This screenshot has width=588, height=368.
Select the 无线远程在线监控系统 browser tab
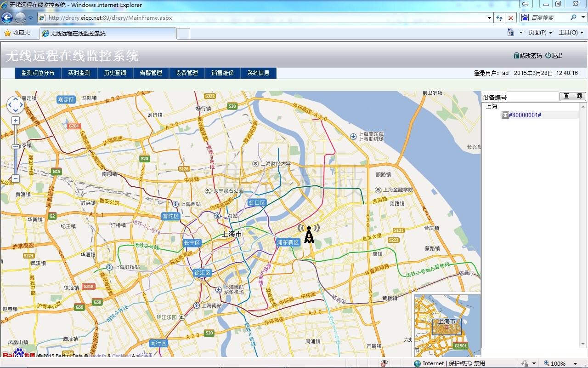(x=108, y=33)
